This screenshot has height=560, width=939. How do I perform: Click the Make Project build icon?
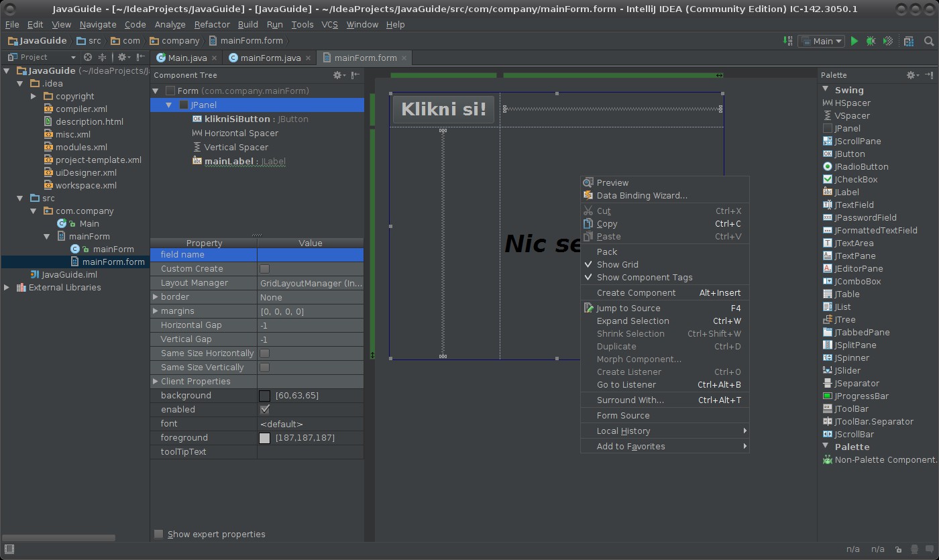[789, 41]
